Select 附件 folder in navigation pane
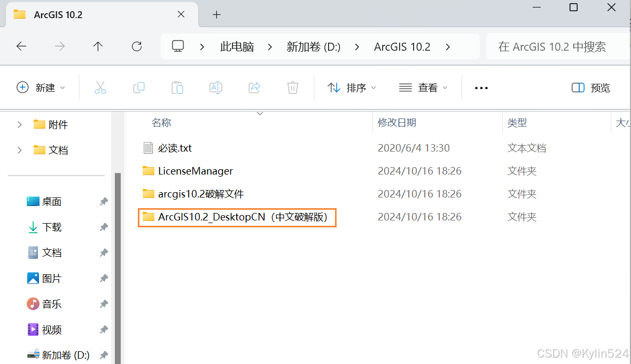This screenshot has height=364, width=631. click(x=51, y=125)
